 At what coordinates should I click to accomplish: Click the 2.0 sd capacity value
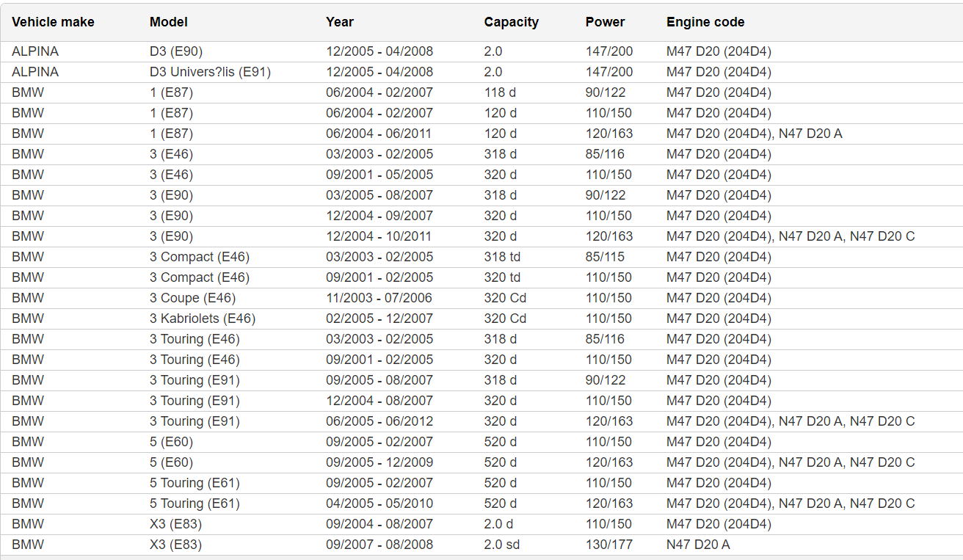pos(502,545)
